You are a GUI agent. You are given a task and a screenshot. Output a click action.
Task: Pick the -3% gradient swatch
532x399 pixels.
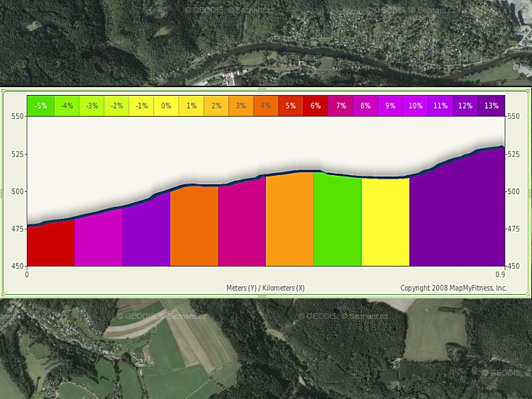92,106
